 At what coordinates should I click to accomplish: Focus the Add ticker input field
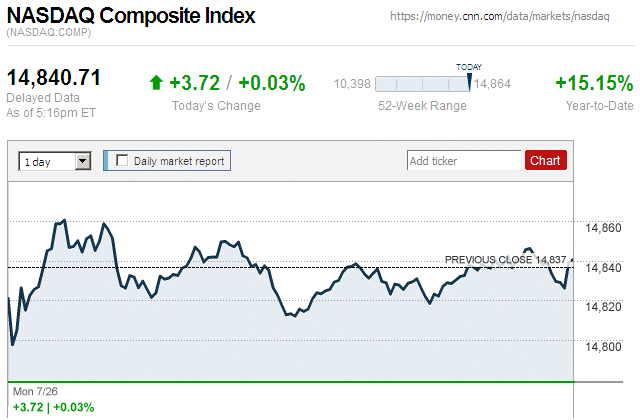[x=464, y=160]
